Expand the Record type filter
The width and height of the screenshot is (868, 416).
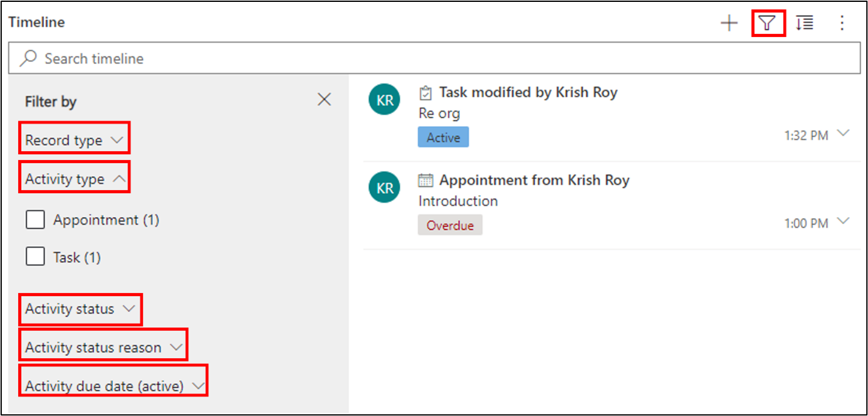pyautogui.click(x=75, y=141)
